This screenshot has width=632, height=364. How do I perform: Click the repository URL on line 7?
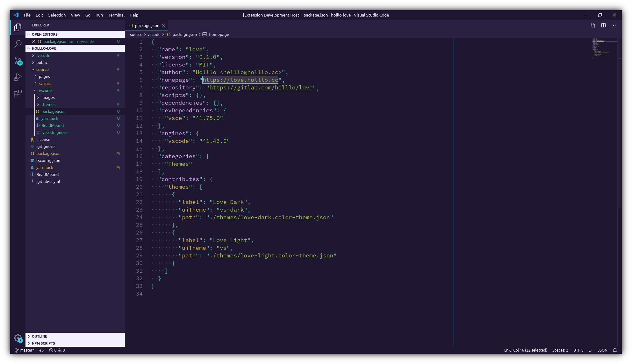tap(261, 87)
